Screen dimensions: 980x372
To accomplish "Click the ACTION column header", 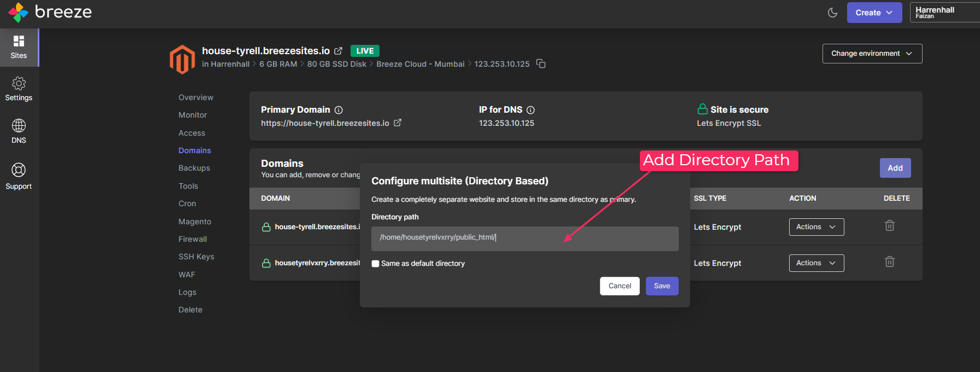I will pos(802,199).
